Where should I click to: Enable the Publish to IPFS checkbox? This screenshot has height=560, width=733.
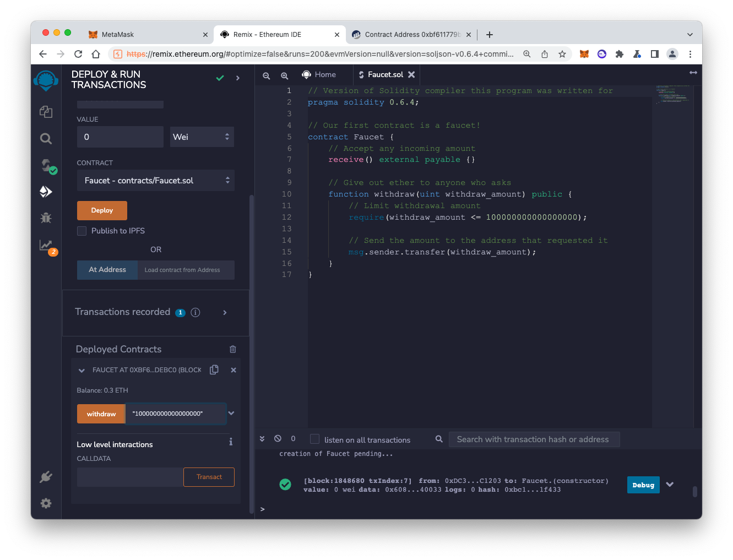[82, 231]
